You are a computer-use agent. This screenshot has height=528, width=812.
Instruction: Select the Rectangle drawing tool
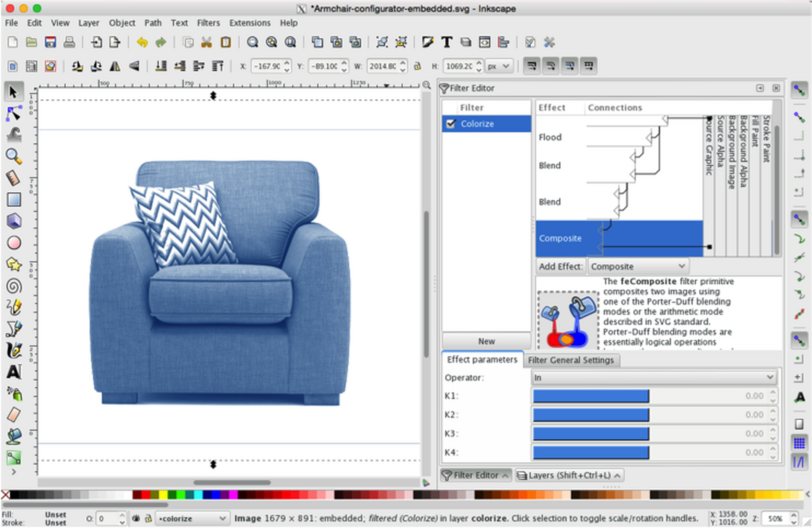tap(13, 200)
